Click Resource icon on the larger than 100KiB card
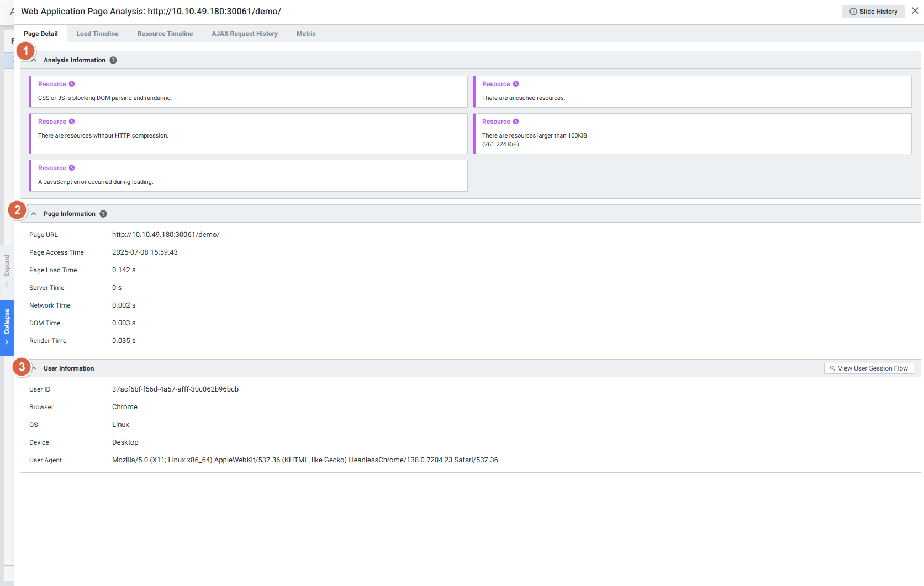Screen dimensions: 924x586 click(516, 122)
